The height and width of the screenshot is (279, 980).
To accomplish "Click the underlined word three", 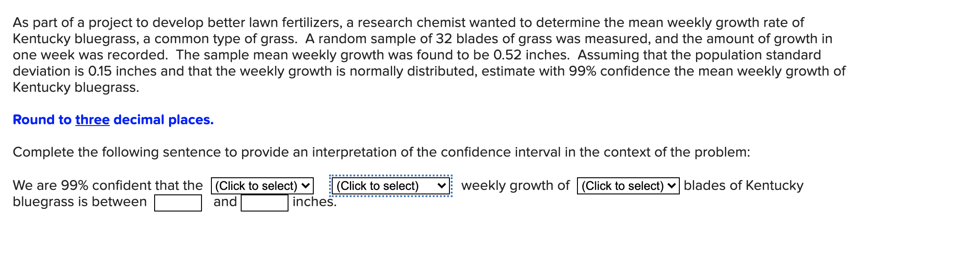I will [92, 120].
